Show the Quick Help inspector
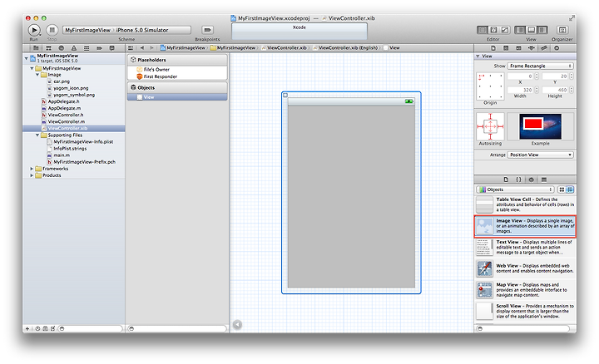Viewport: 599px width, 364px height. (506, 48)
